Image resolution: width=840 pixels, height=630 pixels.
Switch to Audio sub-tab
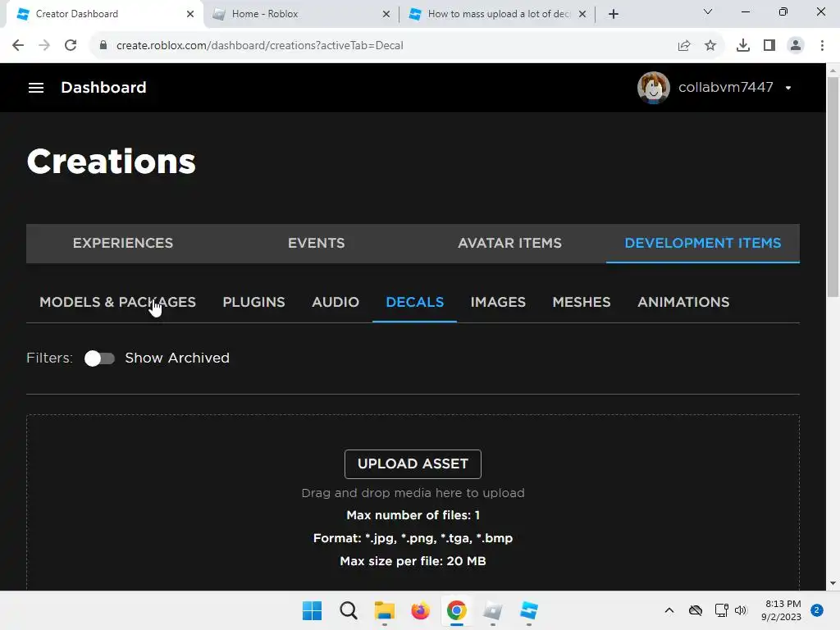[336, 302]
